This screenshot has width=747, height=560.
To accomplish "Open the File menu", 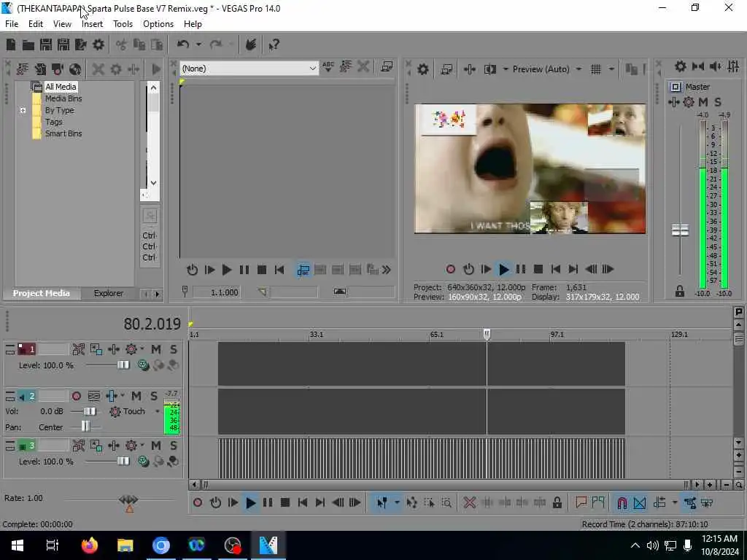I will pyautogui.click(x=12, y=24).
